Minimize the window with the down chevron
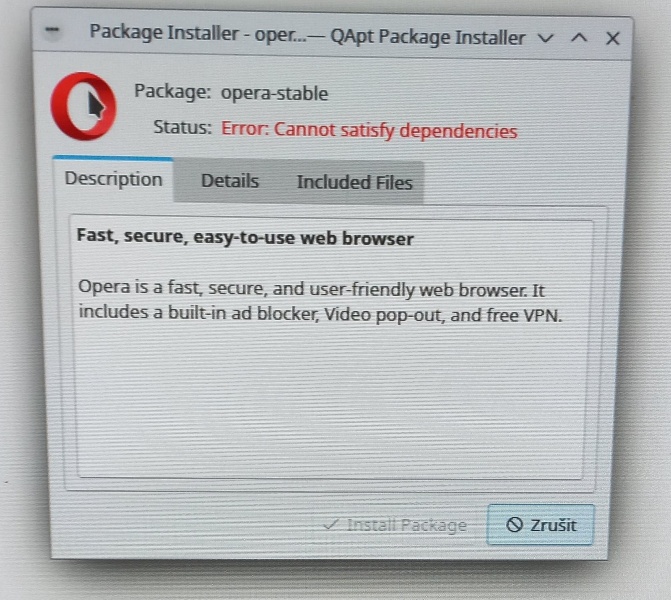The image size is (671, 600). (x=546, y=38)
